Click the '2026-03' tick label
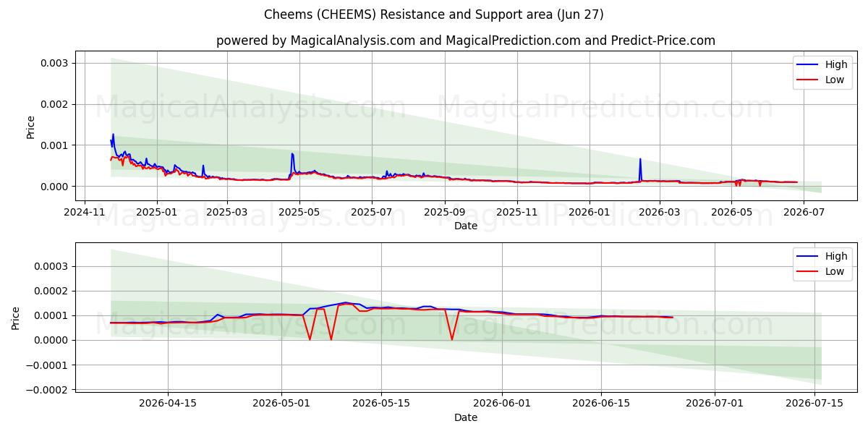This screenshot has width=868, height=434. click(x=659, y=212)
